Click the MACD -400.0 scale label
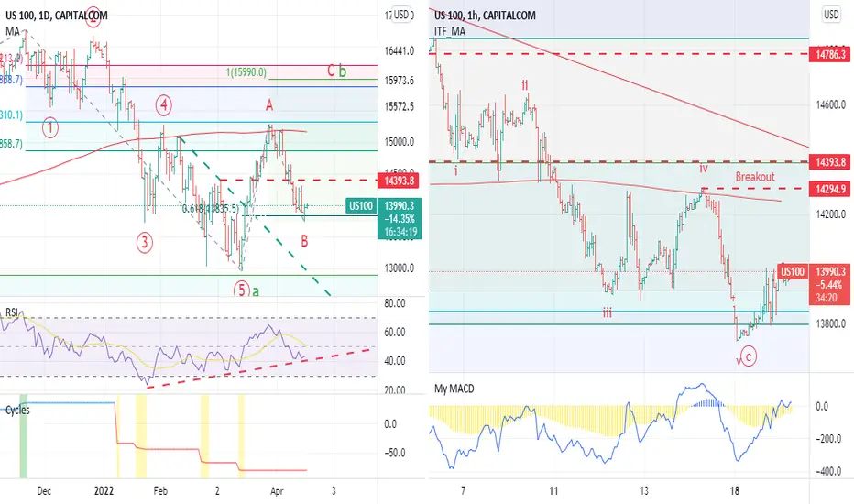The width and height of the screenshot is (854, 504). click(830, 472)
